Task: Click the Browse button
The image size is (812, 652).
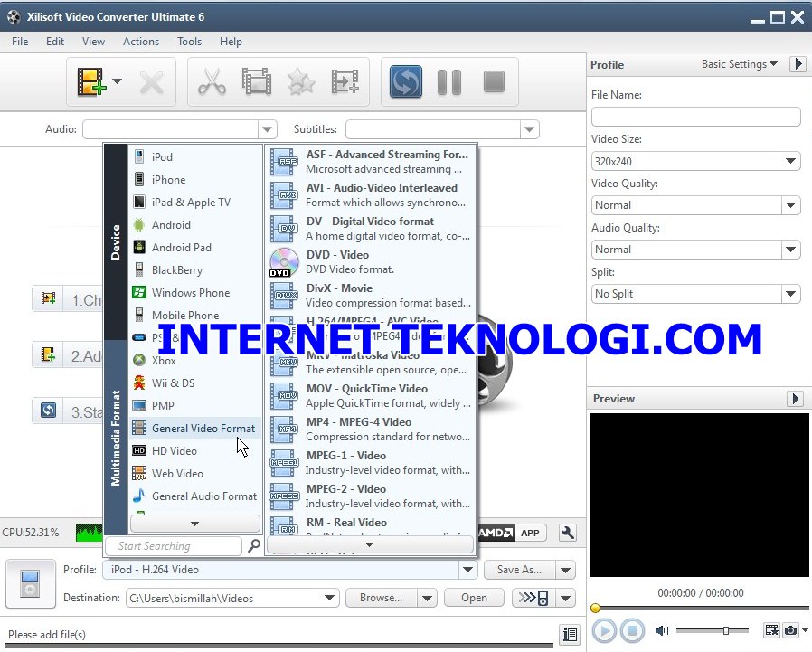Action: click(x=382, y=598)
